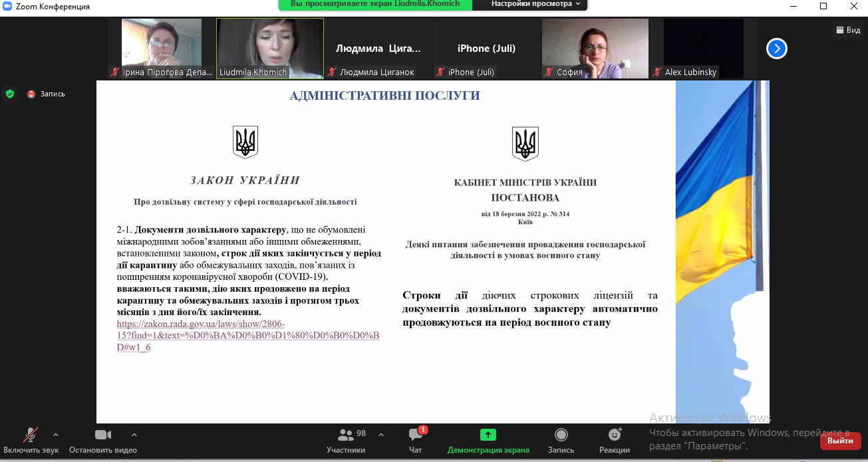Select Ірина Пірогова video thumbnail
The width and height of the screenshot is (868, 462).
point(162,48)
